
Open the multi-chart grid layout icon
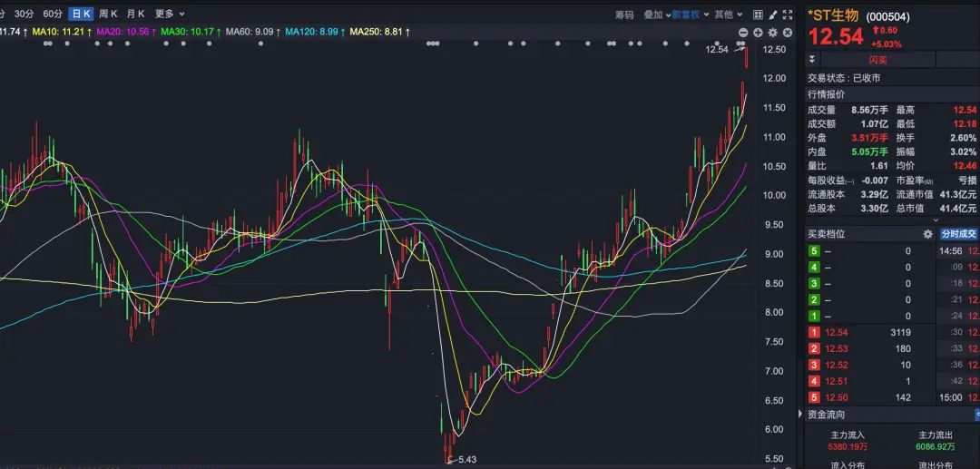[758, 15]
